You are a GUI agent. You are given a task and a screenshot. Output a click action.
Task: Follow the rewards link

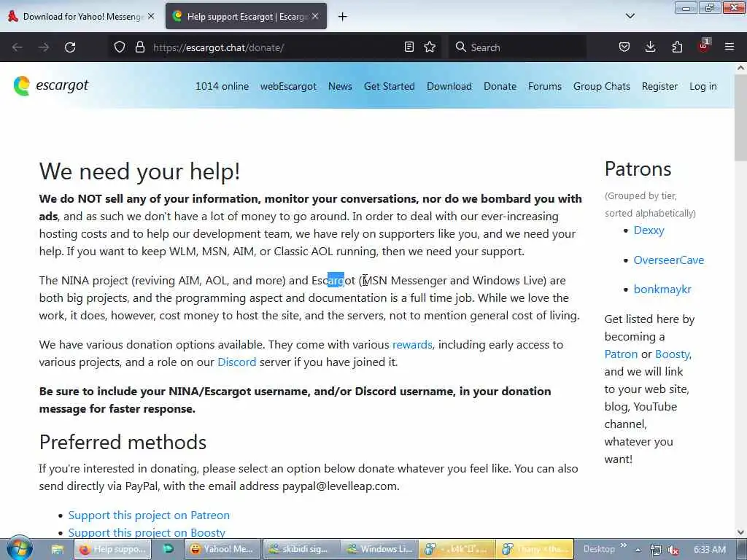412,344
